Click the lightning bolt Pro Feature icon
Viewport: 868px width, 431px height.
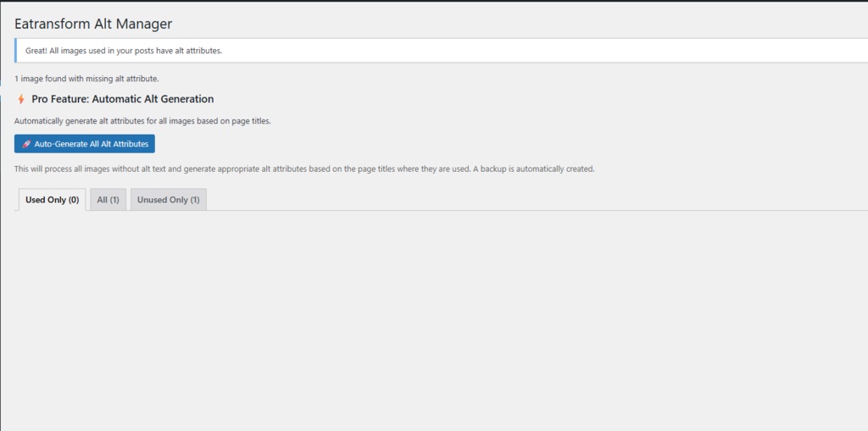pyautogui.click(x=21, y=100)
